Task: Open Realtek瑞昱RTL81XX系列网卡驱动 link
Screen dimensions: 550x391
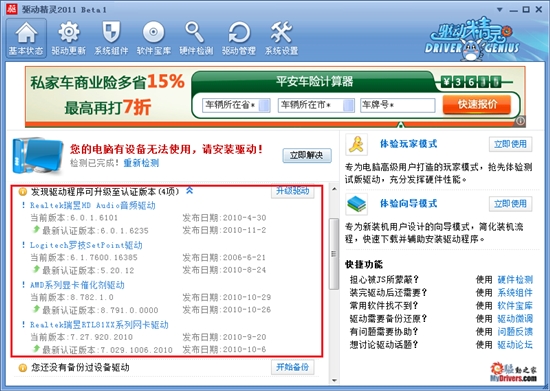Action: click(x=99, y=325)
